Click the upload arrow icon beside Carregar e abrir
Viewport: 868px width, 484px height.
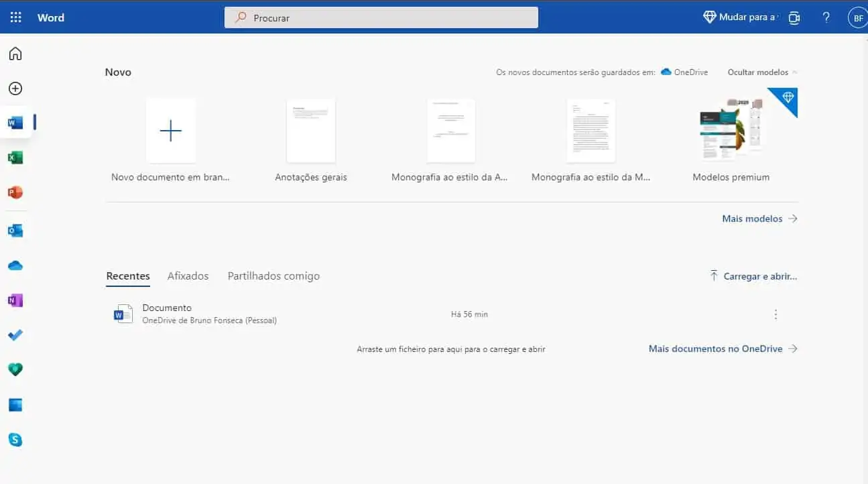click(714, 276)
